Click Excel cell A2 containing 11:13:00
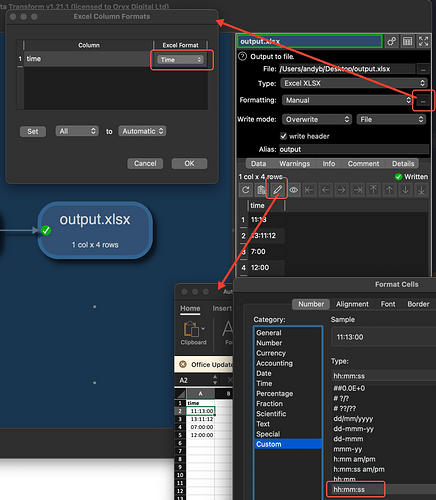The height and width of the screenshot is (500, 436). point(201,411)
